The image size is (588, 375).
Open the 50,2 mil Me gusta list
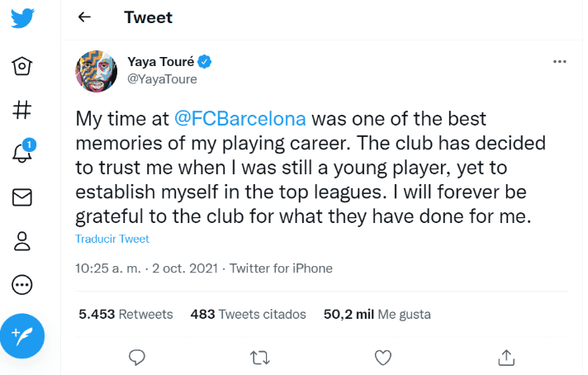click(x=377, y=314)
